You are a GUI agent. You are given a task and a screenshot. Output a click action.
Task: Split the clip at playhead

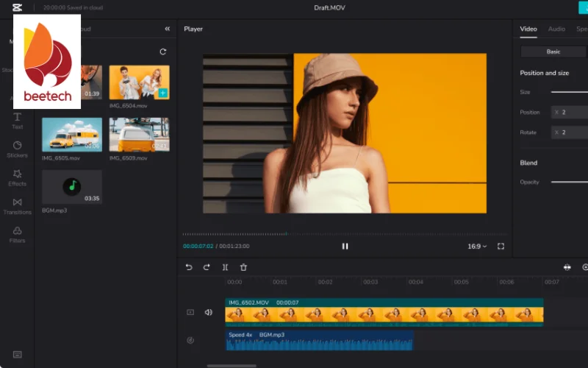[225, 267]
